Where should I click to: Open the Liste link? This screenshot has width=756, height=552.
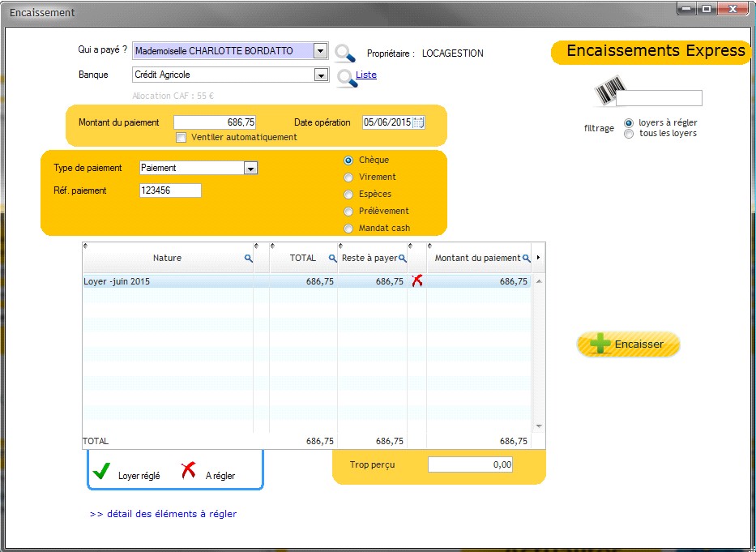click(x=366, y=75)
